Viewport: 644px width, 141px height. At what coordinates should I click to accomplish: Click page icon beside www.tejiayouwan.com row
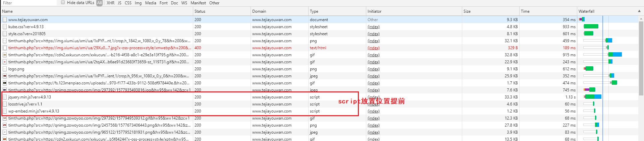[x=5, y=20]
